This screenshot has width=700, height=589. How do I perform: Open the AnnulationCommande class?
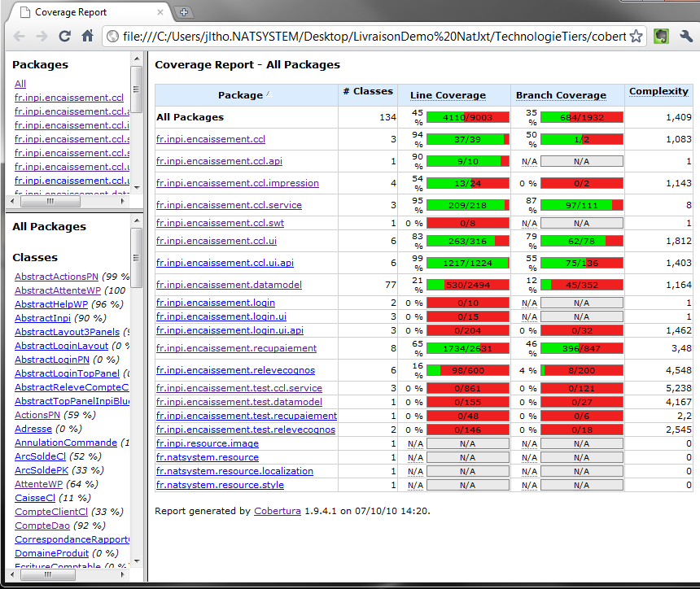tap(66, 443)
